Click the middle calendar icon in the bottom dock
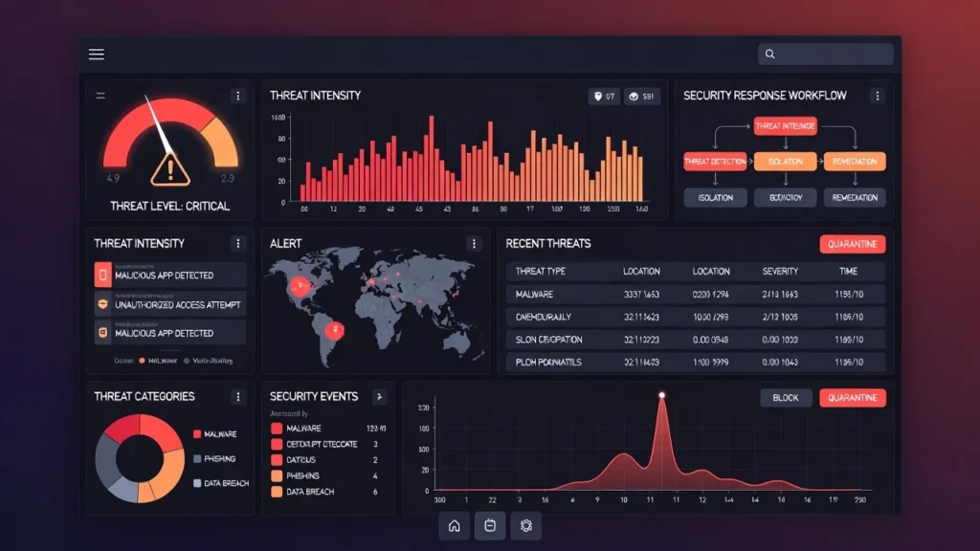The image size is (980, 551). point(490,525)
